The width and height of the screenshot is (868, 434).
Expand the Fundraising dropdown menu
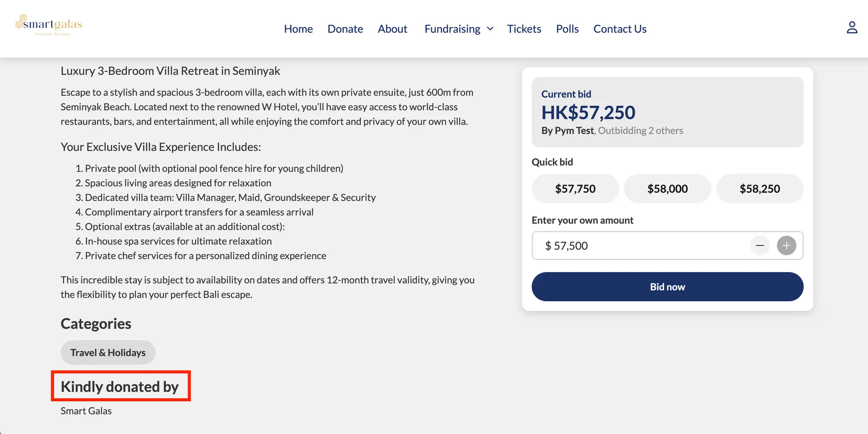(x=458, y=29)
